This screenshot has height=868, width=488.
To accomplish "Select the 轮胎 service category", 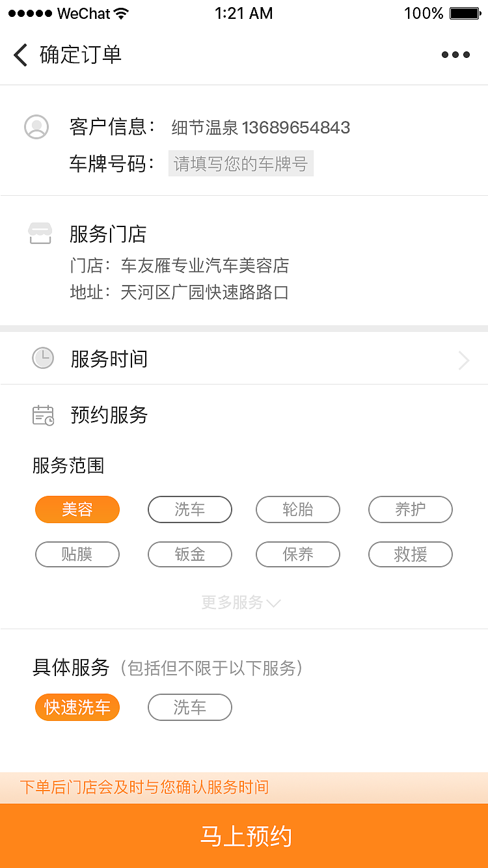I will click(x=298, y=509).
